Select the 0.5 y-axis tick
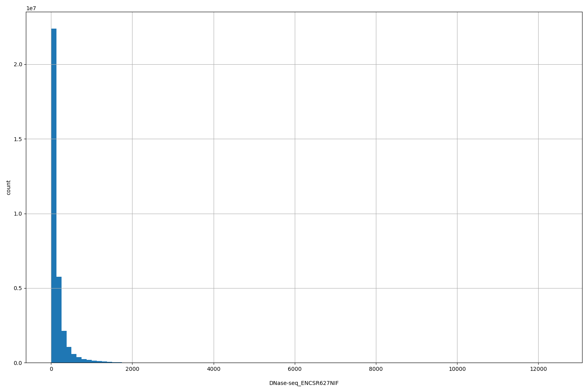 tap(17, 288)
